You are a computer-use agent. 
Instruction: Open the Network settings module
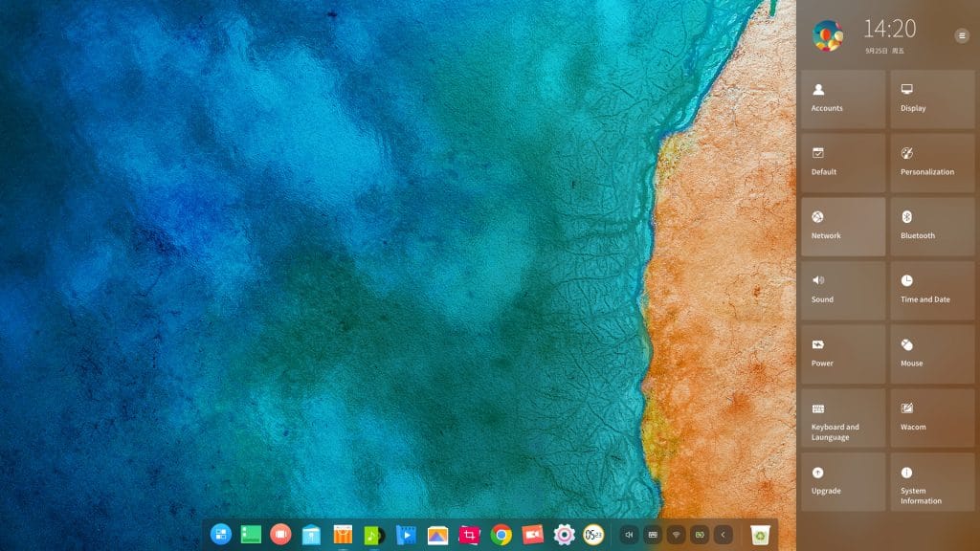tap(843, 227)
